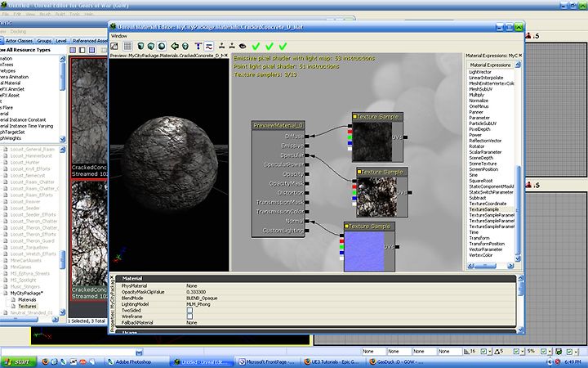Select Textures group under MyCityPackage

pyautogui.click(x=28, y=307)
